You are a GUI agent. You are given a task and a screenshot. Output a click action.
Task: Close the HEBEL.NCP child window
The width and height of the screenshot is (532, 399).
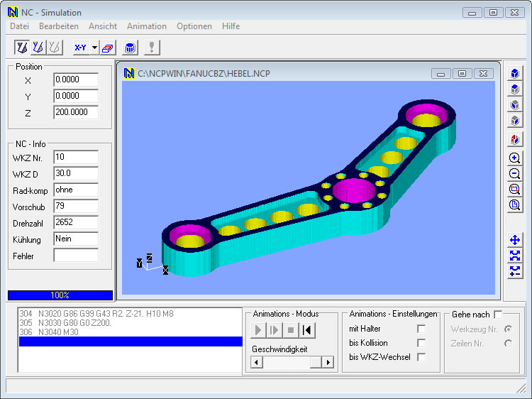click(x=483, y=73)
